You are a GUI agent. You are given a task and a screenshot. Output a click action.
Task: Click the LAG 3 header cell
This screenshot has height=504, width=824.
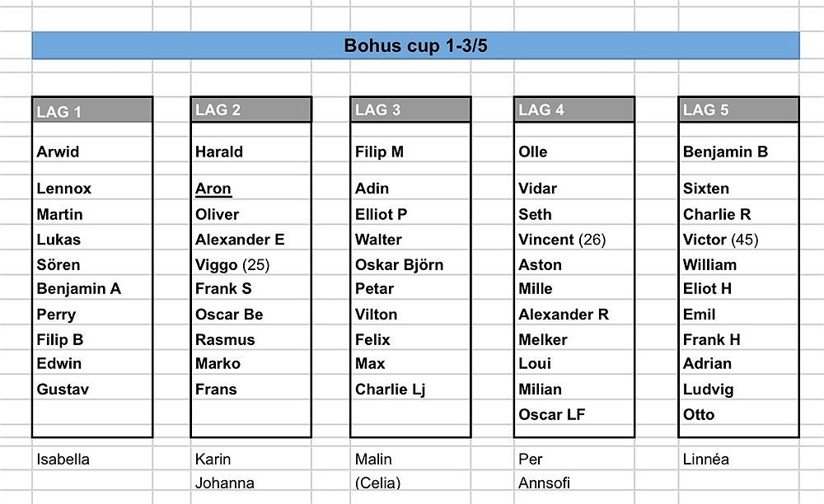coord(410,110)
